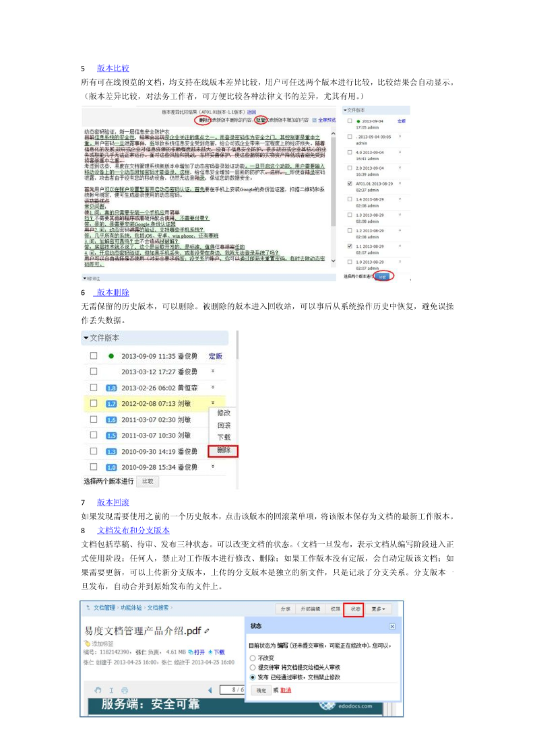
Task: Select the 发布 radio option
Action: point(252,677)
